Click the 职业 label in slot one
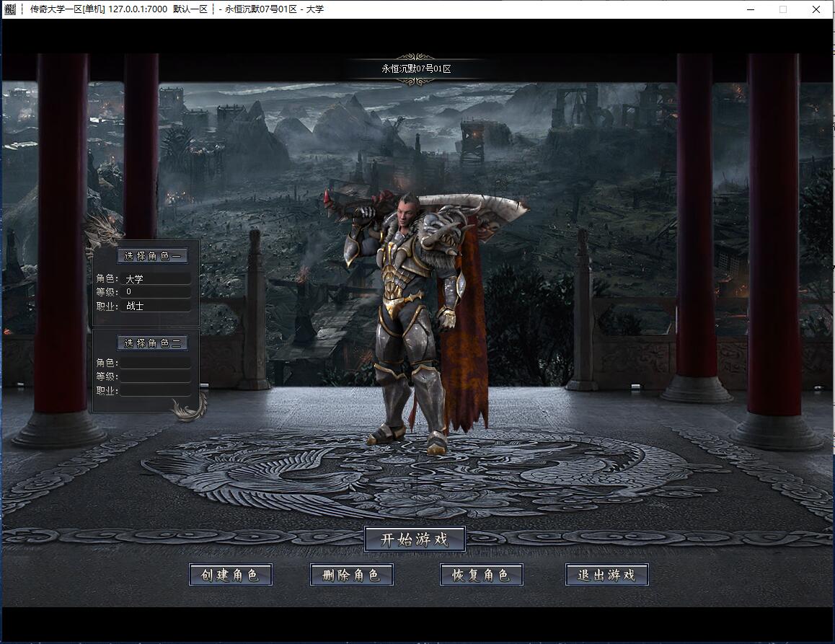The height and width of the screenshot is (644, 835). coord(107,306)
